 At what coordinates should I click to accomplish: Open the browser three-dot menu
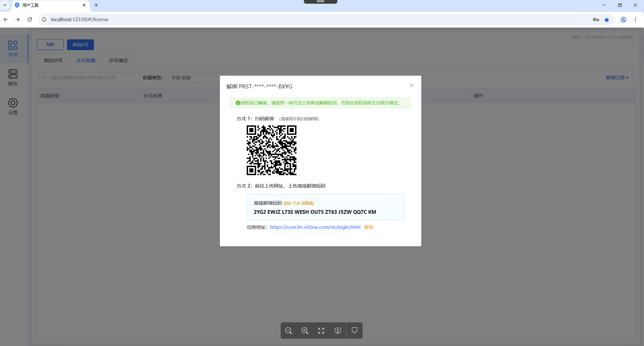tap(635, 20)
